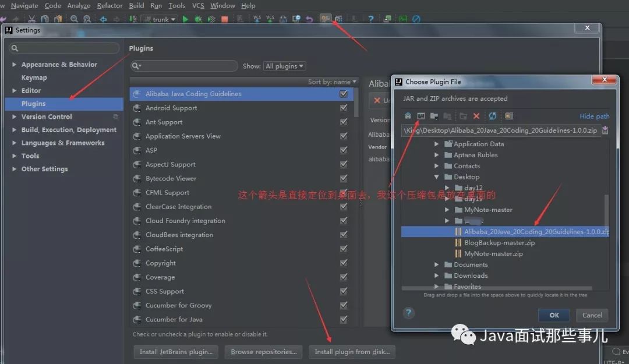This screenshot has height=364, width=629.
Task: Open the Help menu
Action: 248,6
